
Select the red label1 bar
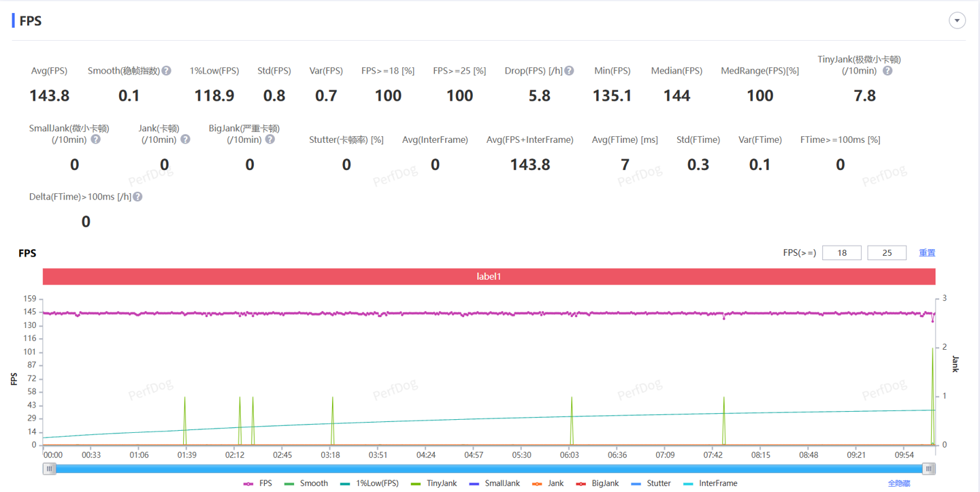tap(489, 277)
